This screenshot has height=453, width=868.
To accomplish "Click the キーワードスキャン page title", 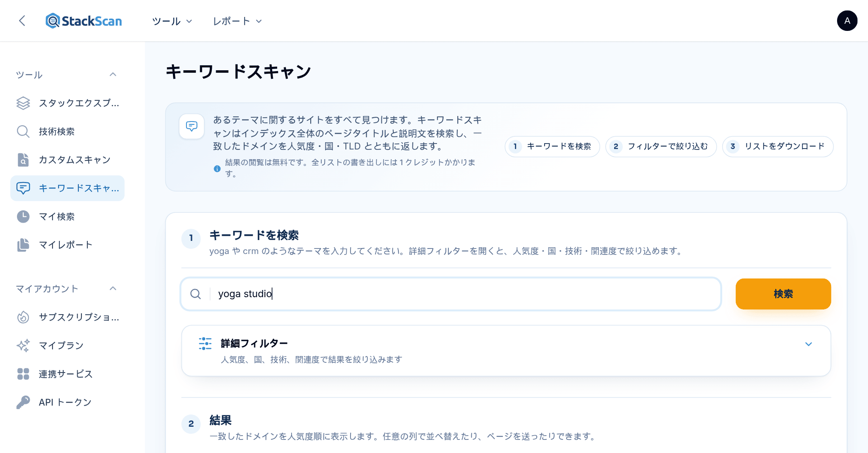I will tap(238, 72).
